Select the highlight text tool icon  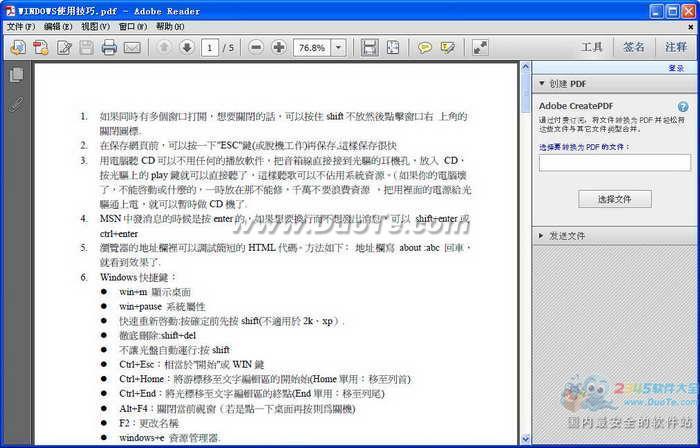coord(447,47)
